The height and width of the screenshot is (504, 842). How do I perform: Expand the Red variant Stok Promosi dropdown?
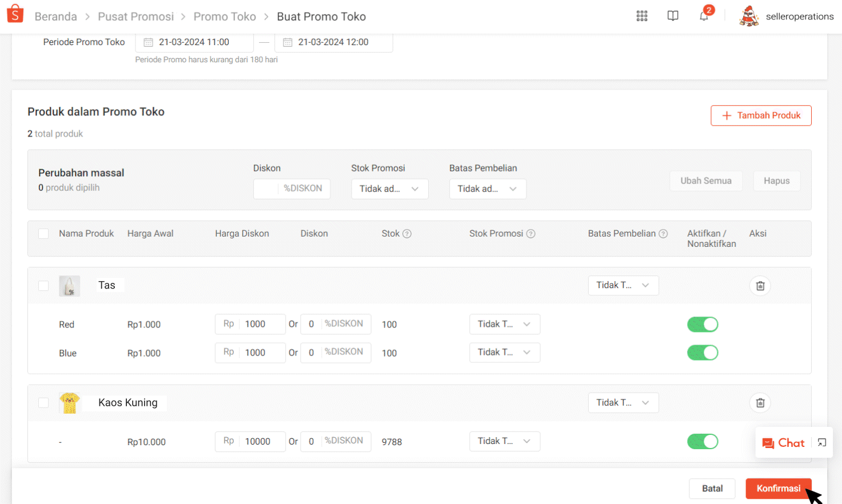504,324
